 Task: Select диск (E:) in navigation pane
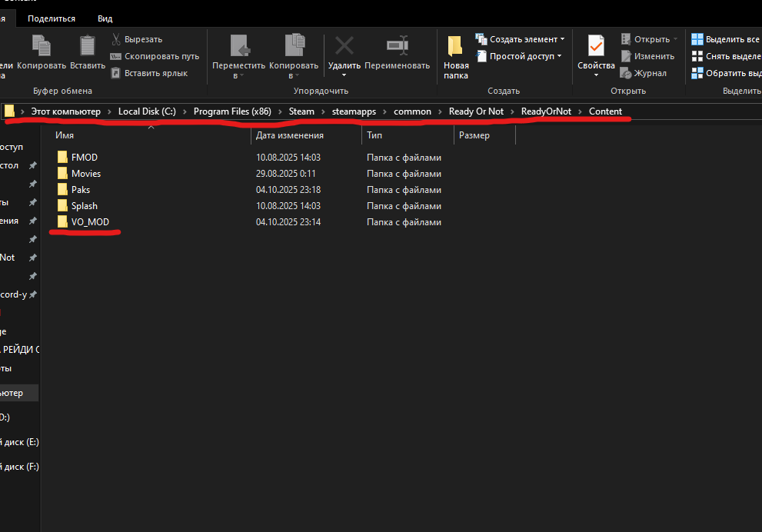19,442
